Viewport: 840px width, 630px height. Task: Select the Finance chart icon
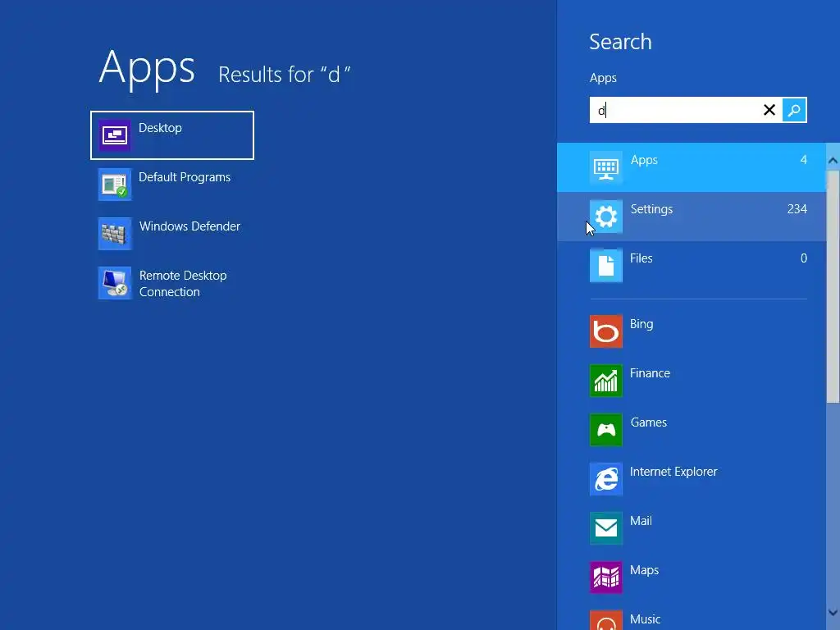(606, 381)
